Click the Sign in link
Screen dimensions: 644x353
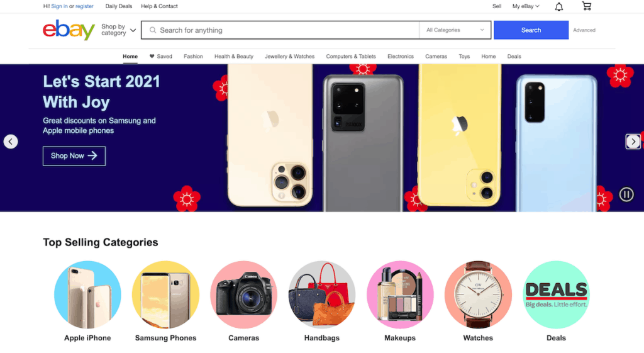(x=60, y=6)
